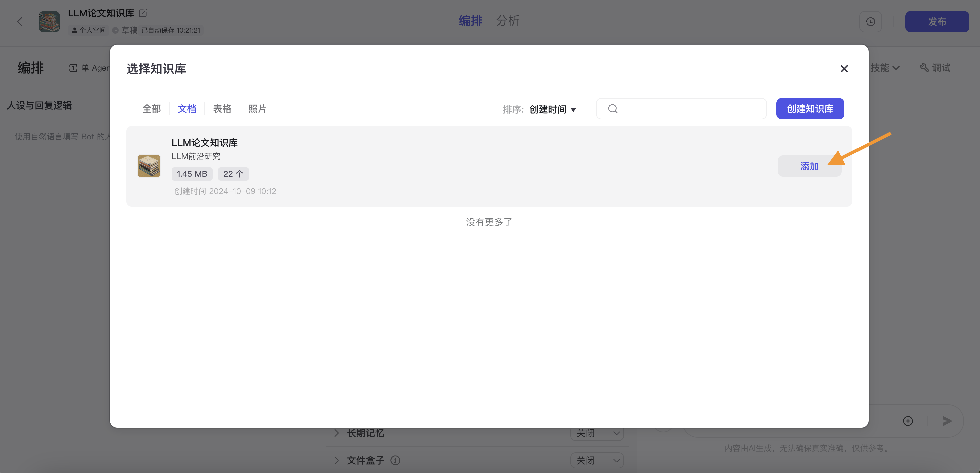Click the send arrow in the chat input
The height and width of the screenshot is (473, 980).
click(947, 421)
